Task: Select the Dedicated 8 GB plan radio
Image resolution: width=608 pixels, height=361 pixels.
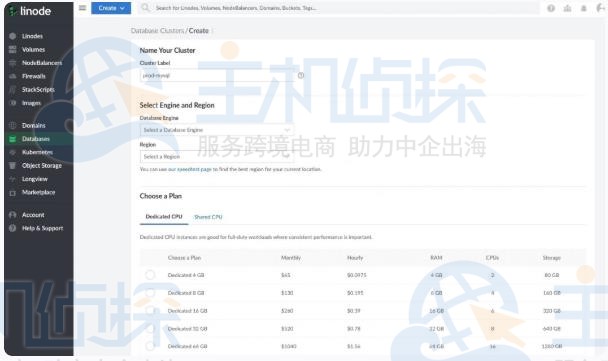Action: pyautogui.click(x=150, y=293)
